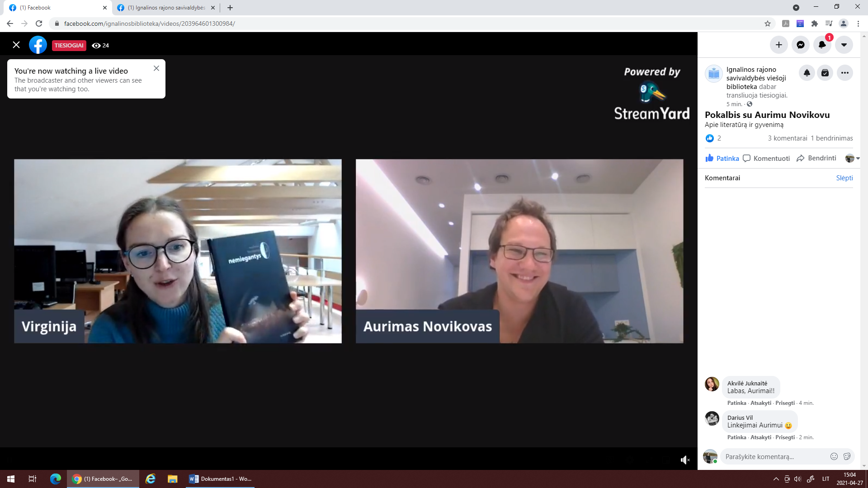Show hidden system tray icons
Image resolution: width=868 pixels, height=488 pixels.
pyautogui.click(x=776, y=479)
